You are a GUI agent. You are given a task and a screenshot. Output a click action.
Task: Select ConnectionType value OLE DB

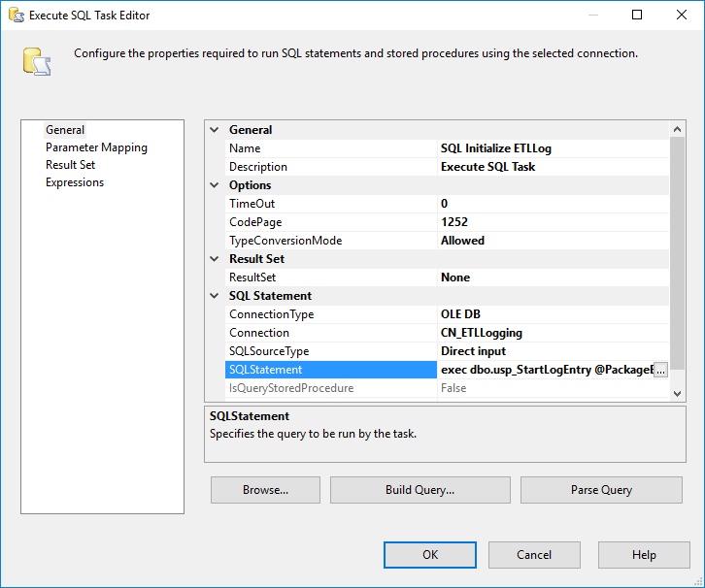click(x=554, y=314)
